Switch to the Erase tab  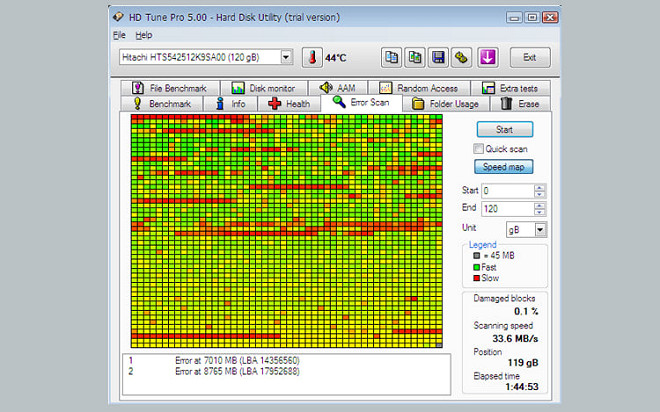(520, 103)
